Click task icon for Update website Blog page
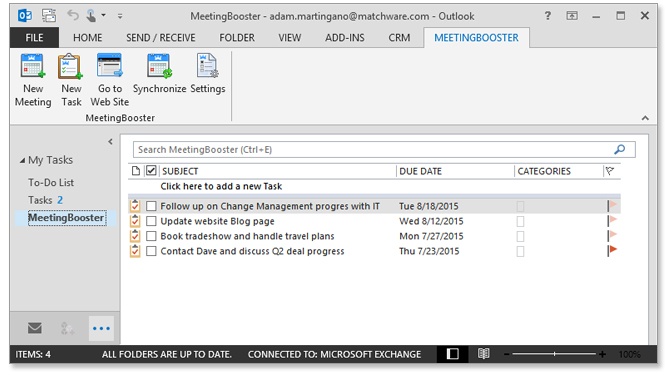The image size is (666, 376). point(135,221)
